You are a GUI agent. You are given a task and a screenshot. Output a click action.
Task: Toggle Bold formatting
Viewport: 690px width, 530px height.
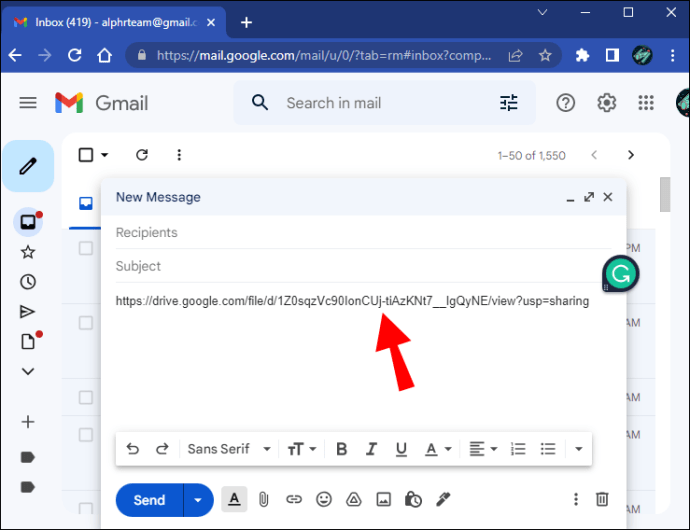click(x=341, y=449)
